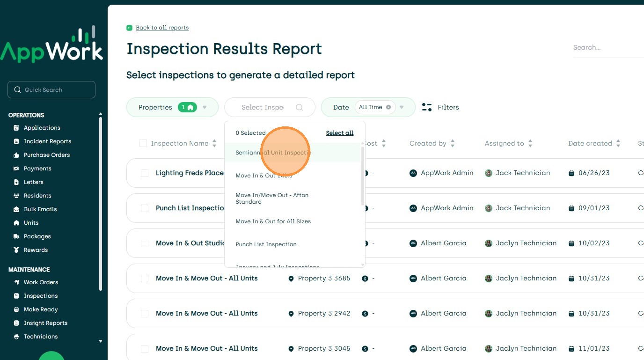The width and height of the screenshot is (644, 360).
Task: Expand the Properties dropdown arrow
Action: click(x=205, y=107)
